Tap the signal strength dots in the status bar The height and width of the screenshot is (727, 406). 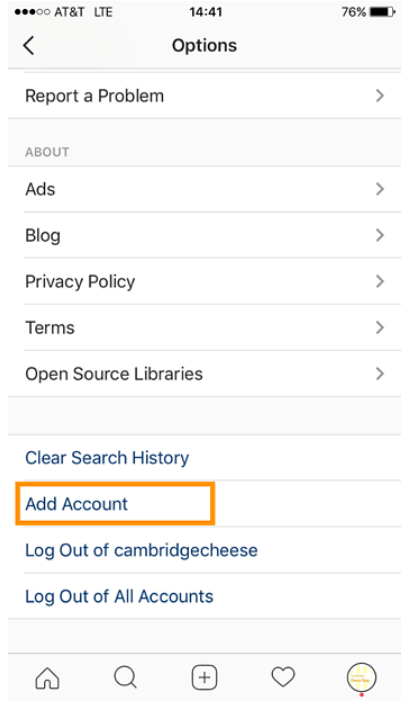point(32,12)
